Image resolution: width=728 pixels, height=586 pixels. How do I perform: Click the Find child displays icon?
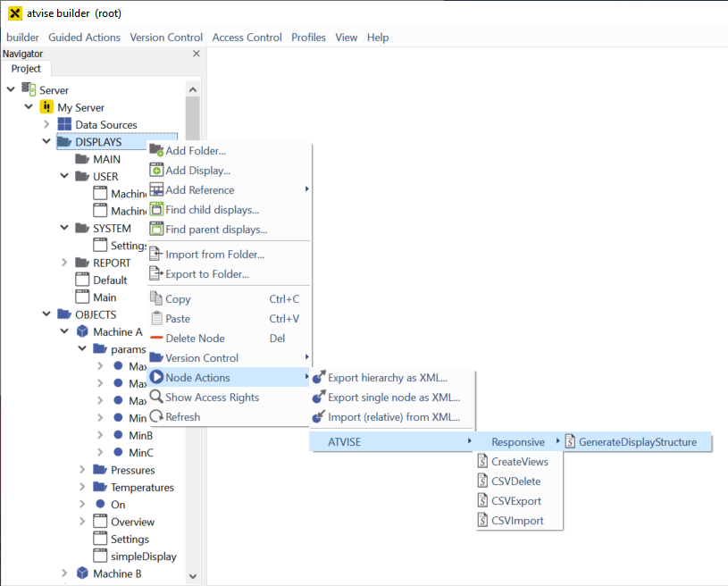156,209
